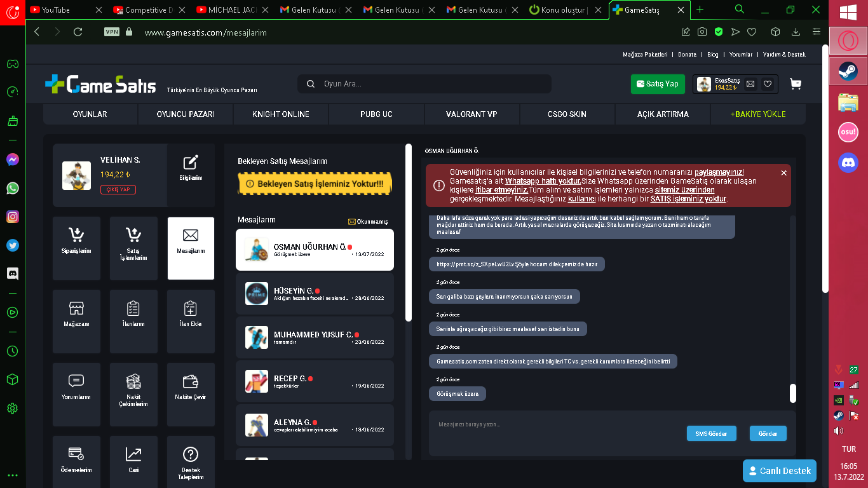The height and width of the screenshot is (488, 868).
Task: Click the Oyun Ara search field
Action: 424,84
